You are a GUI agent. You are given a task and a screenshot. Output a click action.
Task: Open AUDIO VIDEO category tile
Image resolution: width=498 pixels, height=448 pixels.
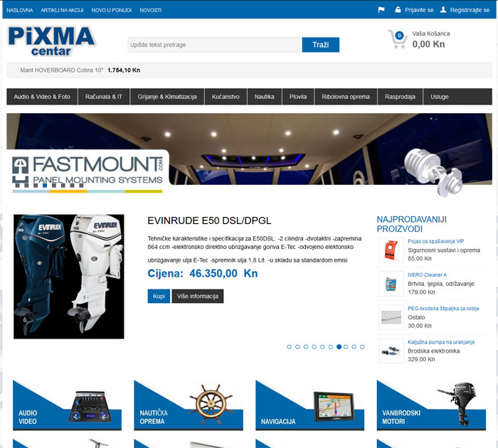click(67, 405)
